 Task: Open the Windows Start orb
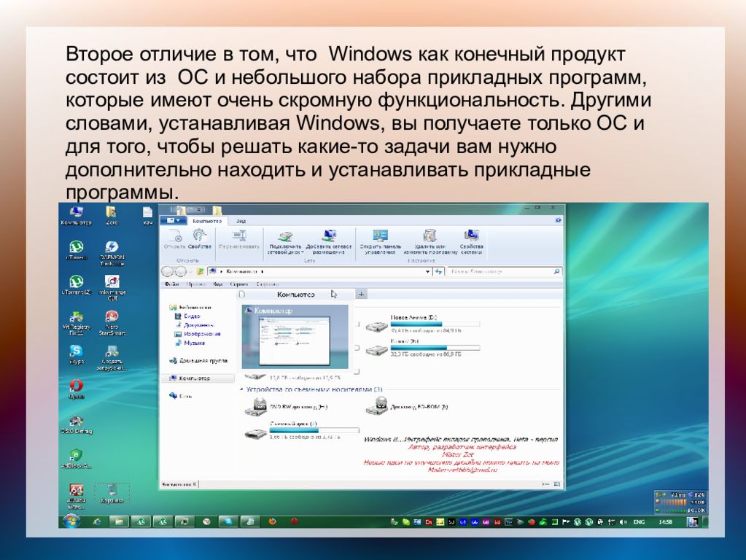71,521
